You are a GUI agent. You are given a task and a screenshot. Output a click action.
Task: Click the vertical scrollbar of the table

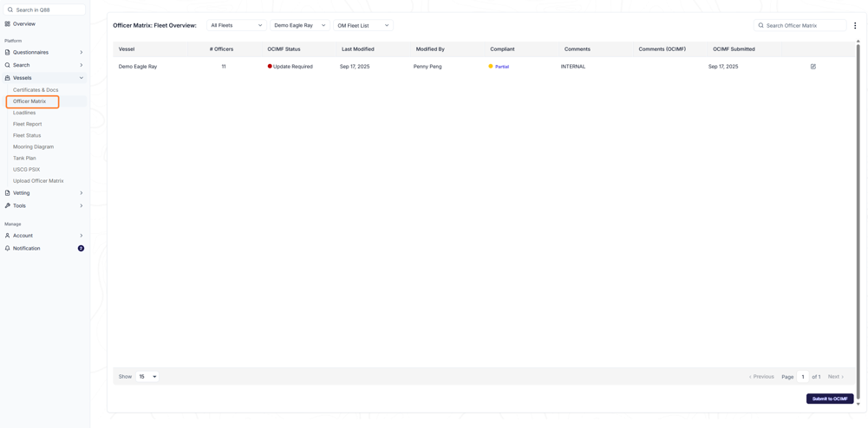[858, 221]
